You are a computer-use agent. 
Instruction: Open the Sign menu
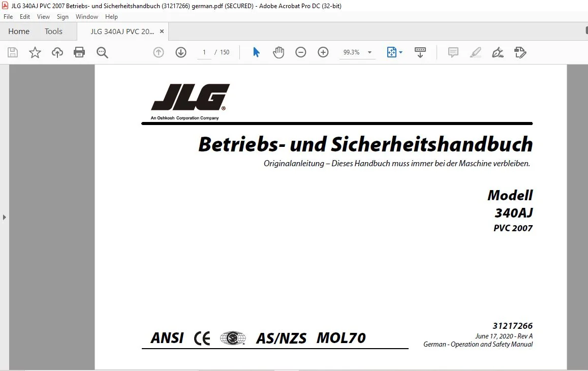pos(63,16)
